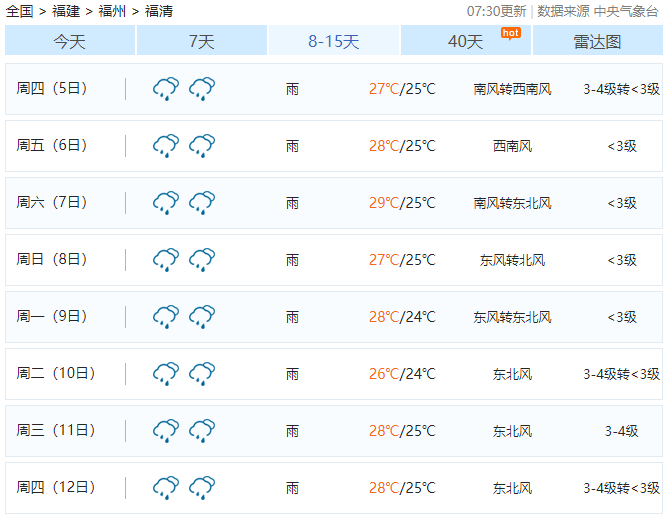Click temperature 26℃/24℃ on 周二

[x=402, y=374]
